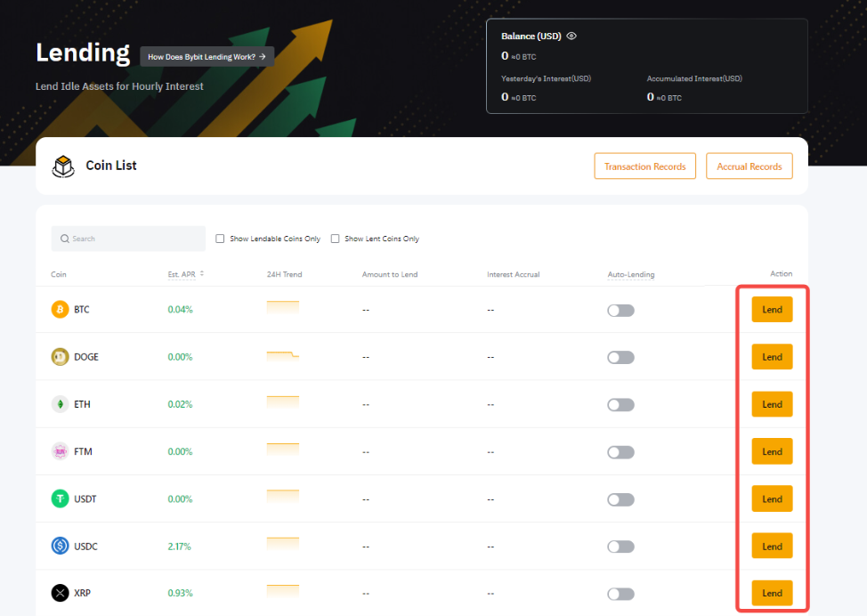Lend XRP using its Lend button
The height and width of the screenshot is (616, 867).
(x=772, y=593)
